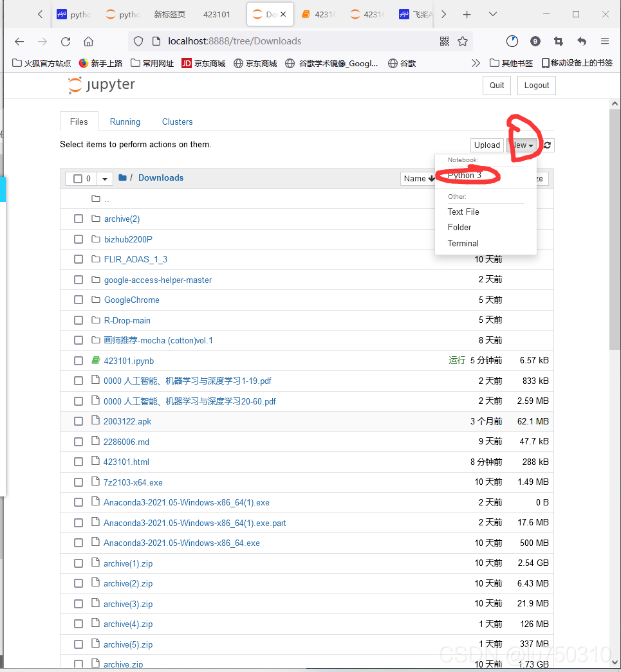Open the 京东商城 bookmark with JD icon
The width and height of the screenshot is (621, 672).
[x=203, y=64]
